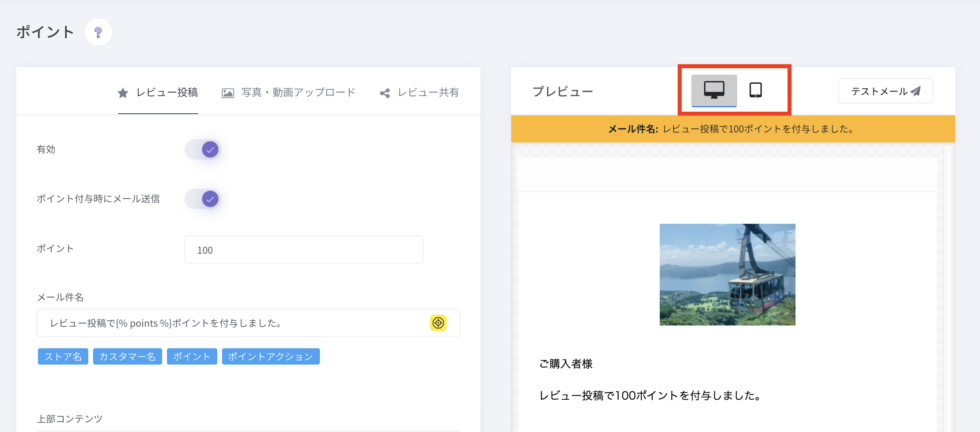Image resolution: width=980 pixels, height=432 pixels.
Task: Click the star icon on レビュー投稿 tab
Action: coord(123,93)
